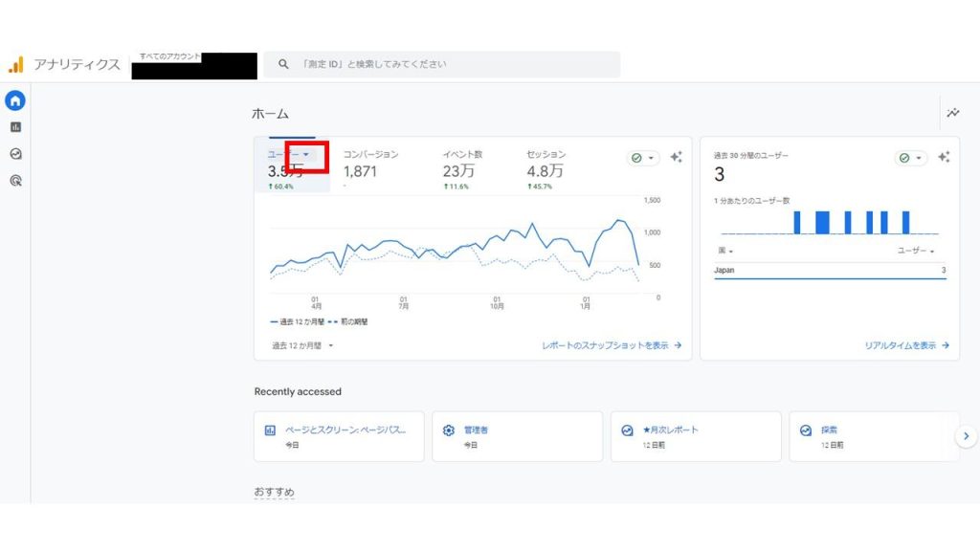Click the sparkle insights icon on overview card
980x551 pixels.
pos(677,158)
